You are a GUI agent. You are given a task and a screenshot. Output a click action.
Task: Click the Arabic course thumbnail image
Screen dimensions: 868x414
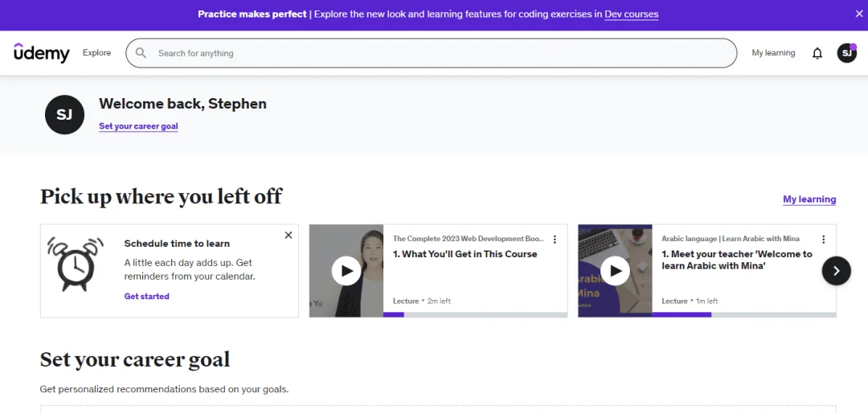coord(615,271)
